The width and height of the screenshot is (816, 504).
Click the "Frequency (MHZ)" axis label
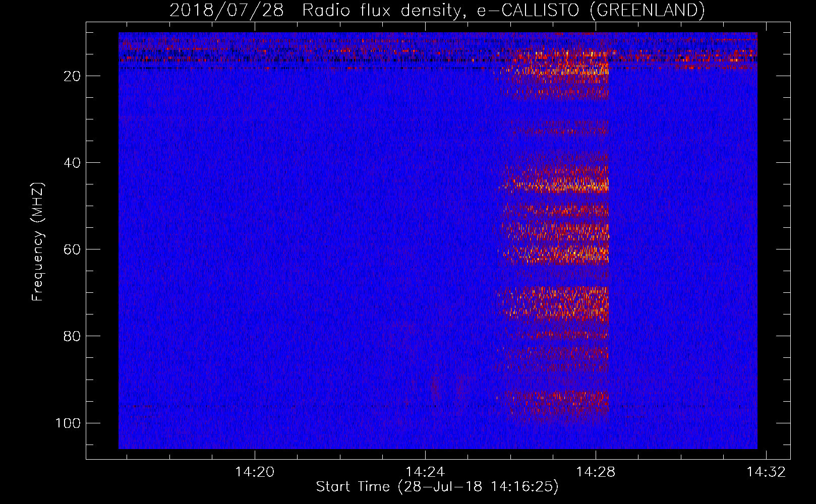tap(38, 242)
